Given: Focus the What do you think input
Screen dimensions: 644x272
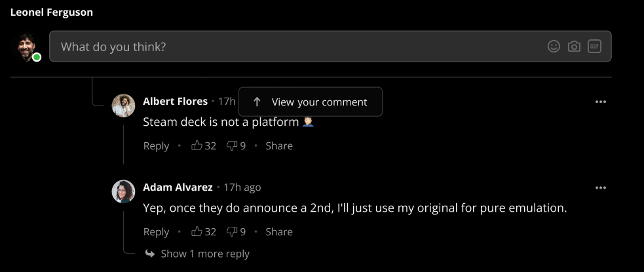Looking at the screenshot, I should (330, 47).
